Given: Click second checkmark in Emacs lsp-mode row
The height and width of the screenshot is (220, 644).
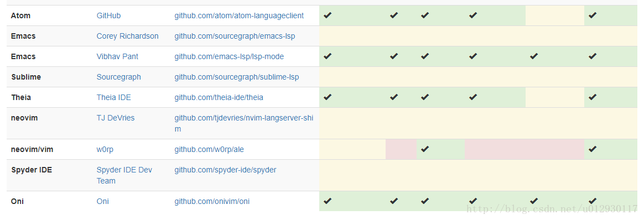Looking at the screenshot, I should 394,56.
